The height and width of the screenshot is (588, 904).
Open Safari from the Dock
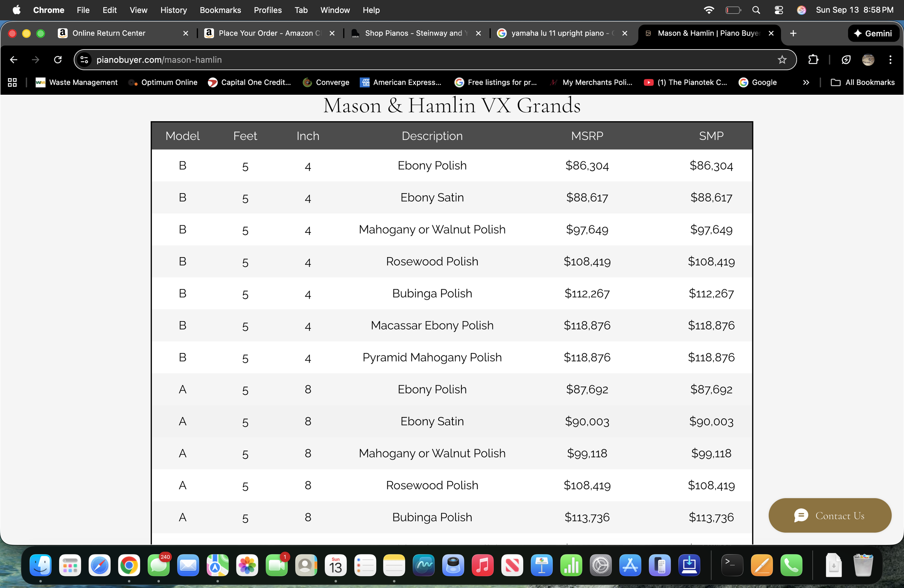tap(99, 565)
